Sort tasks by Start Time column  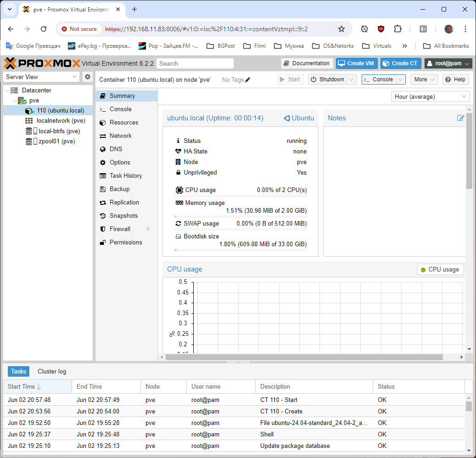pyautogui.click(x=37, y=387)
